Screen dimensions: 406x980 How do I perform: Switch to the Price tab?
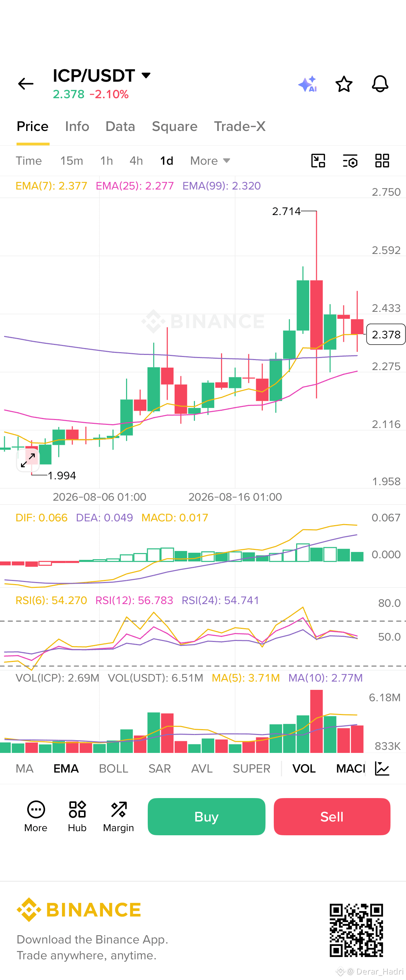point(33,126)
